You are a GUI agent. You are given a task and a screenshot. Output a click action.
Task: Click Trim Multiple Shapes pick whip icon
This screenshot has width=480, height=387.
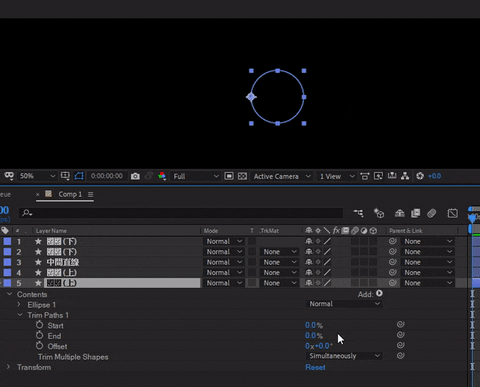tap(401, 356)
